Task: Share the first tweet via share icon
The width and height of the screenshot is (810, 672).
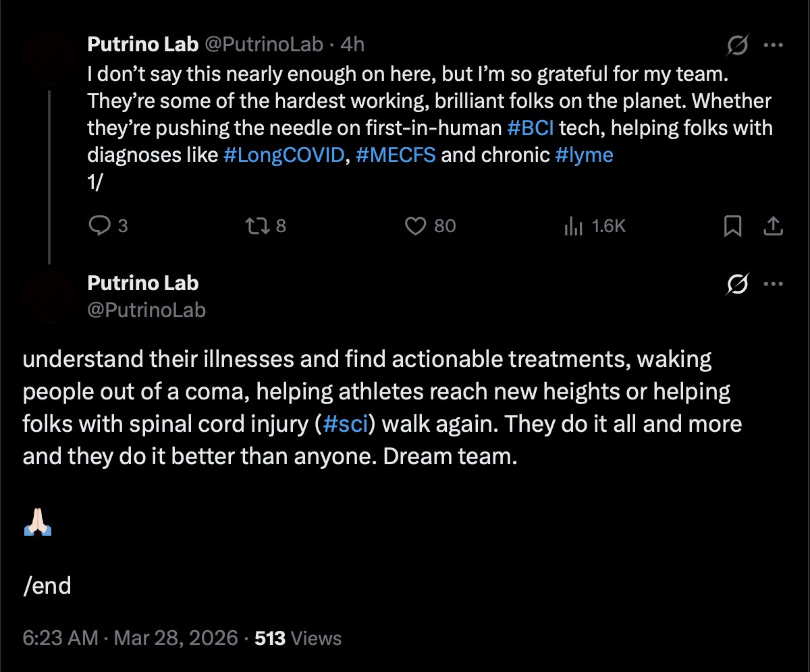Action: [772, 226]
